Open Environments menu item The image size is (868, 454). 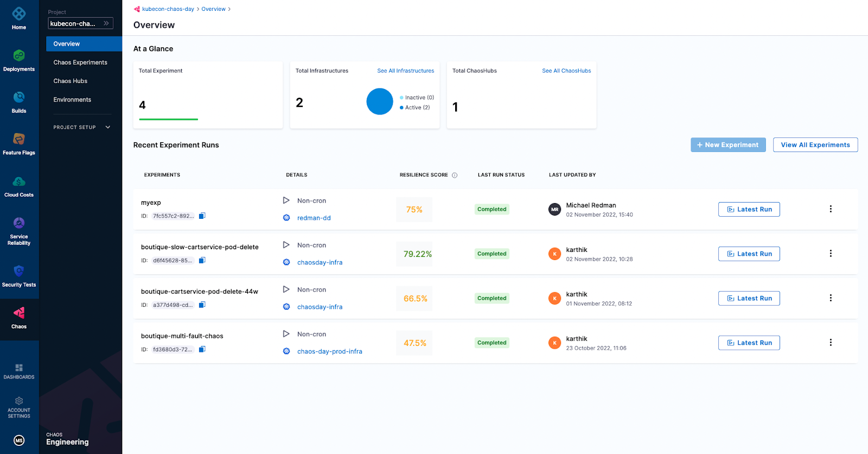pos(72,100)
